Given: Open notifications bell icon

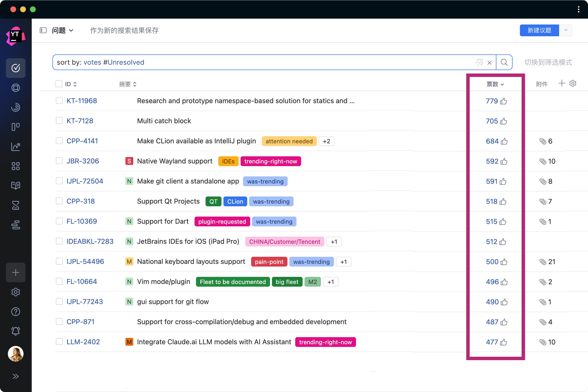Looking at the screenshot, I should 15,331.
